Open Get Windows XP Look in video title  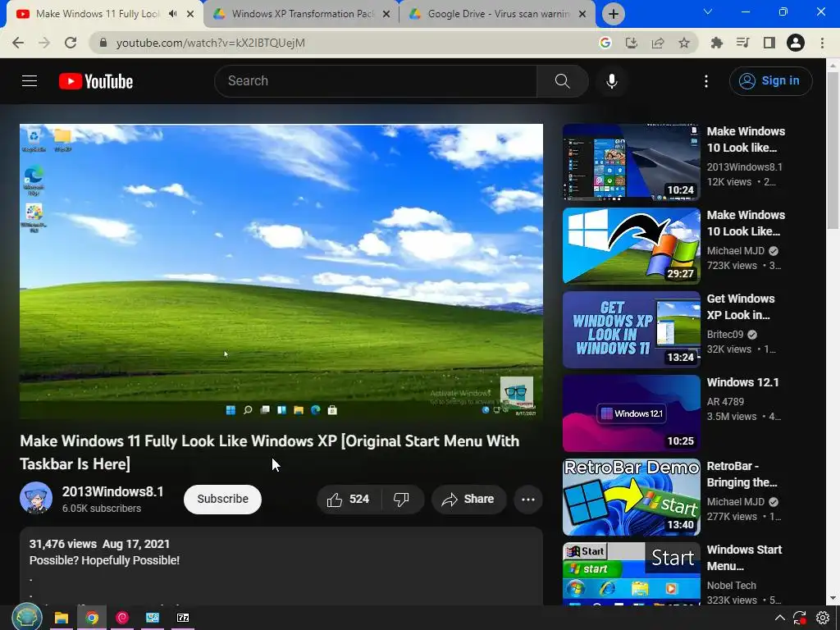click(741, 307)
